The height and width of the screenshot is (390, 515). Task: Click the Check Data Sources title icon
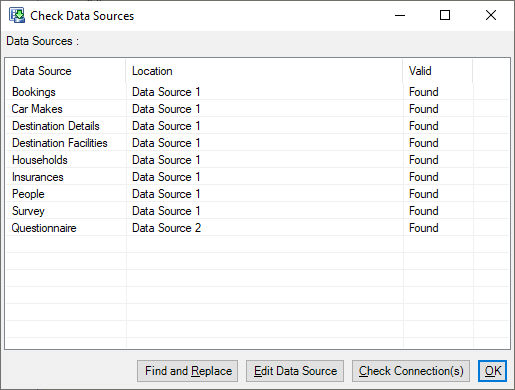[x=17, y=15]
